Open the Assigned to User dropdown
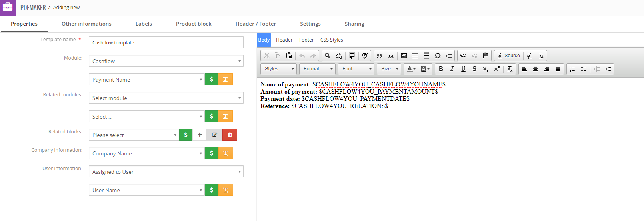 (x=166, y=171)
